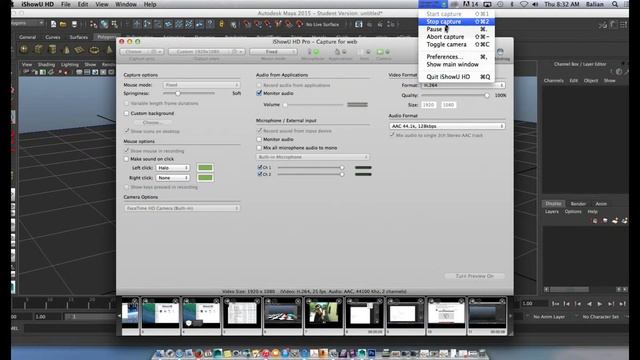Click the Spotlight search icon in menu bar

click(615, 4)
